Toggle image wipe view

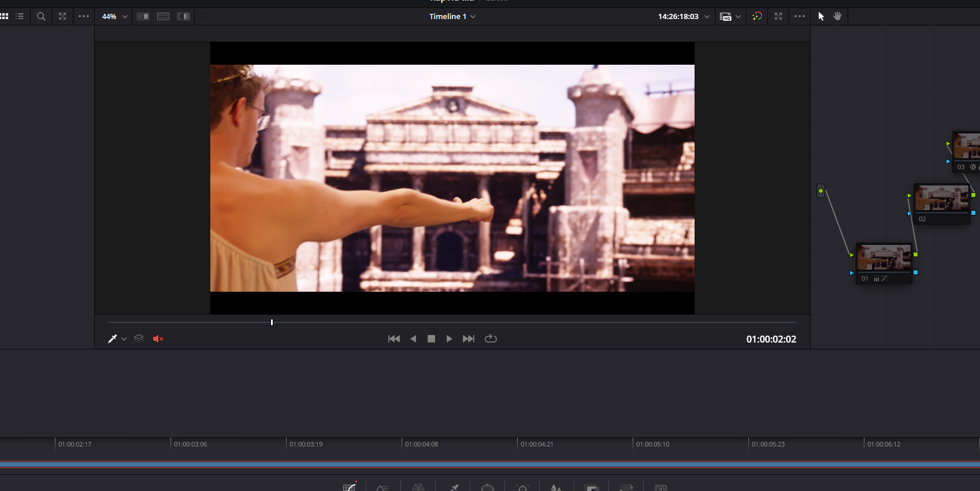(143, 16)
